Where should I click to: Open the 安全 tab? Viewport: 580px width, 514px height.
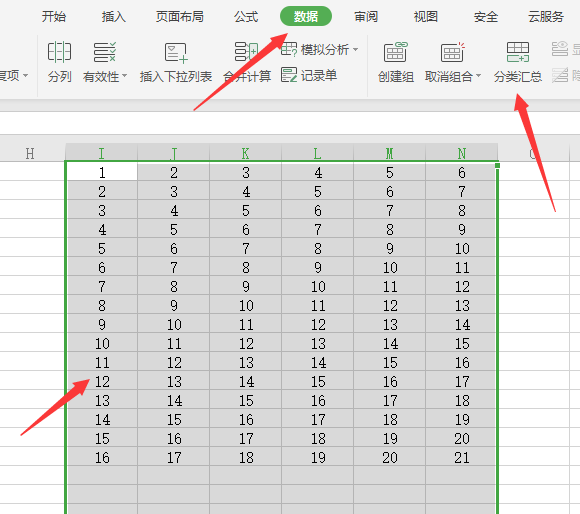coord(486,17)
